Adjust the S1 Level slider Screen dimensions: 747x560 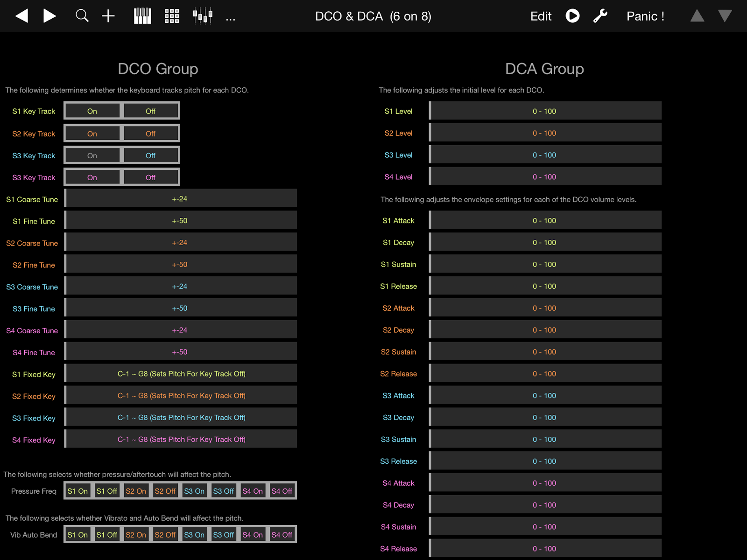(545, 111)
